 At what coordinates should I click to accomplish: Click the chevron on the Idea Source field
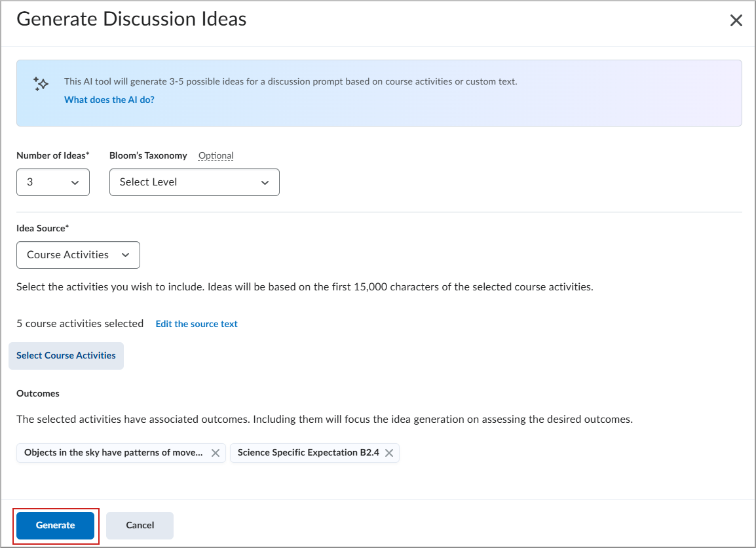[x=124, y=255]
